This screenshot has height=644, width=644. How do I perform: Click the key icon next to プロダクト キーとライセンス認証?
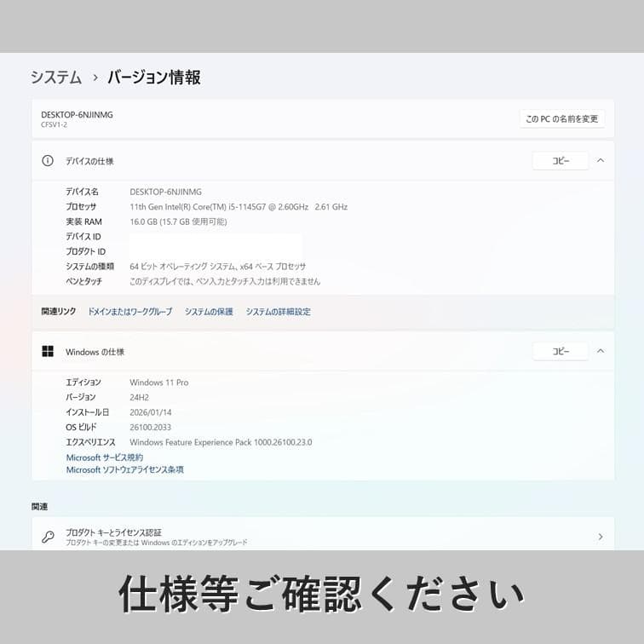48,537
